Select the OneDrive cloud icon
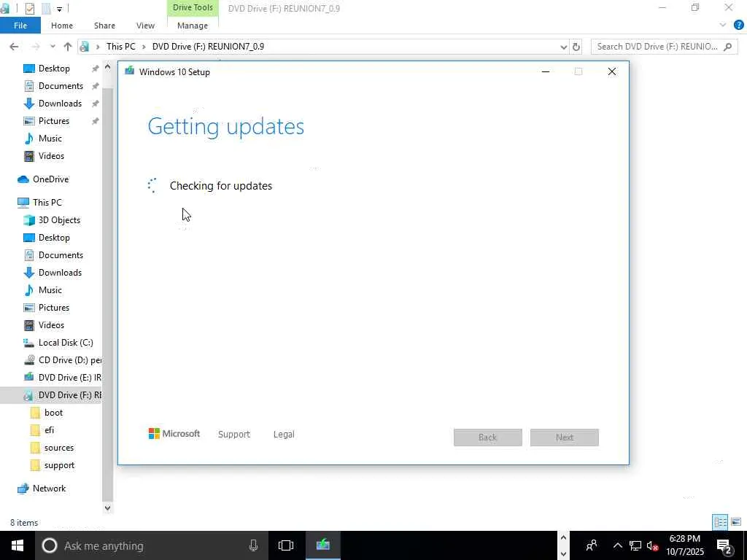The height and width of the screenshot is (560, 747). pyautogui.click(x=23, y=179)
